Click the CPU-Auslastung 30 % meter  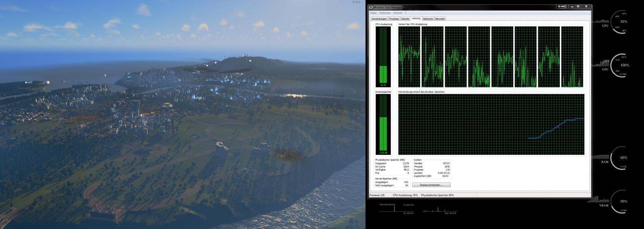click(383, 57)
